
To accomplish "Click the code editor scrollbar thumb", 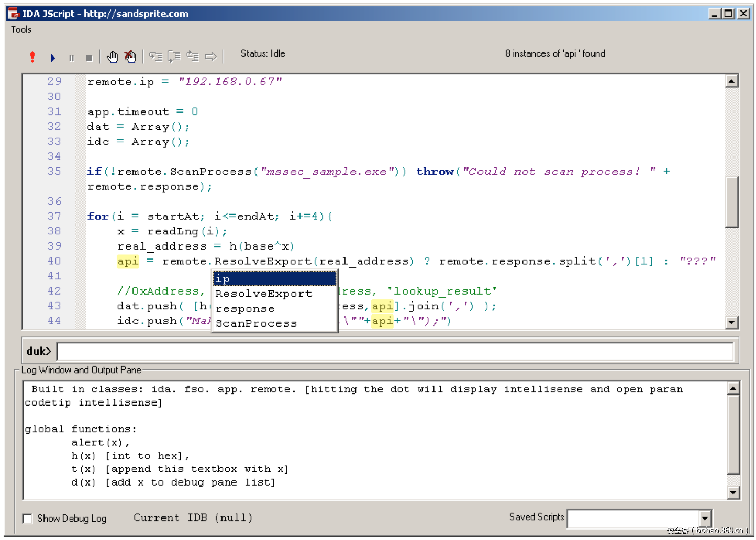I will pyautogui.click(x=732, y=202).
